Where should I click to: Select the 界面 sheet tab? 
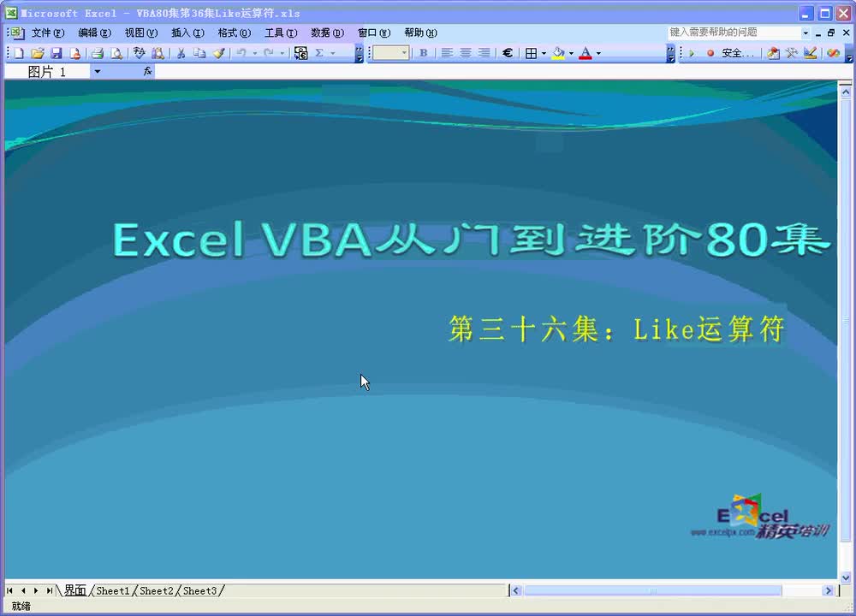pos(74,591)
